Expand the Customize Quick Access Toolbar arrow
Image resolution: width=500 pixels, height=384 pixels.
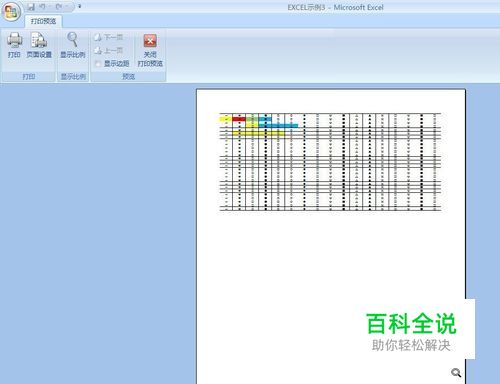[79, 6]
